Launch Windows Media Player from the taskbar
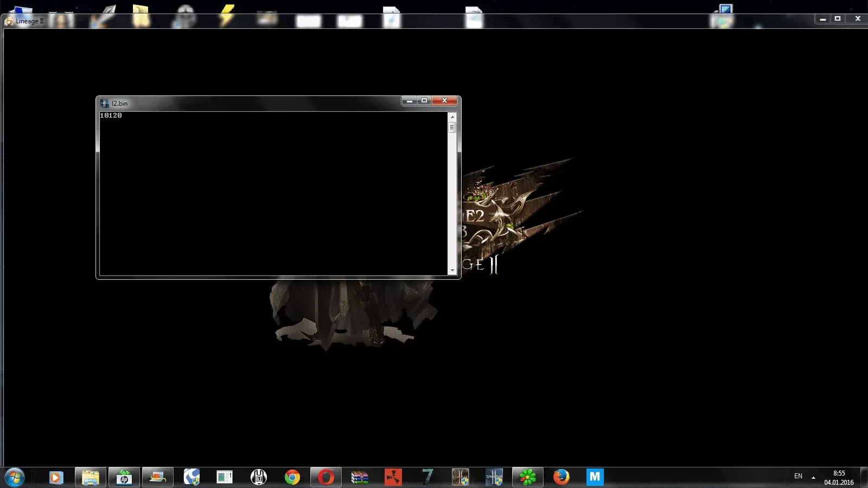The height and width of the screenshot is (488, 868). [56, 477]
